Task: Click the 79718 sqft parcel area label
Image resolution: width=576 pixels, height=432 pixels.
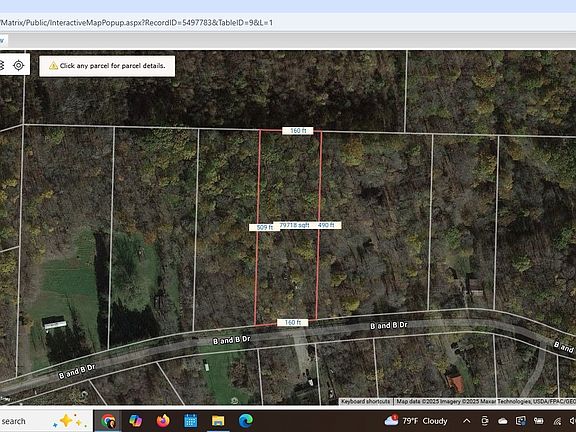Action: tap(294, 225)
